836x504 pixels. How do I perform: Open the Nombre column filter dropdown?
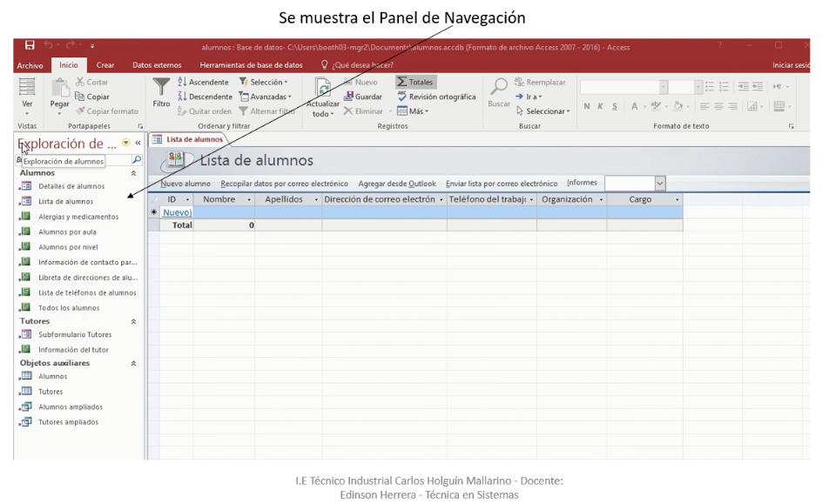[249, 200]
